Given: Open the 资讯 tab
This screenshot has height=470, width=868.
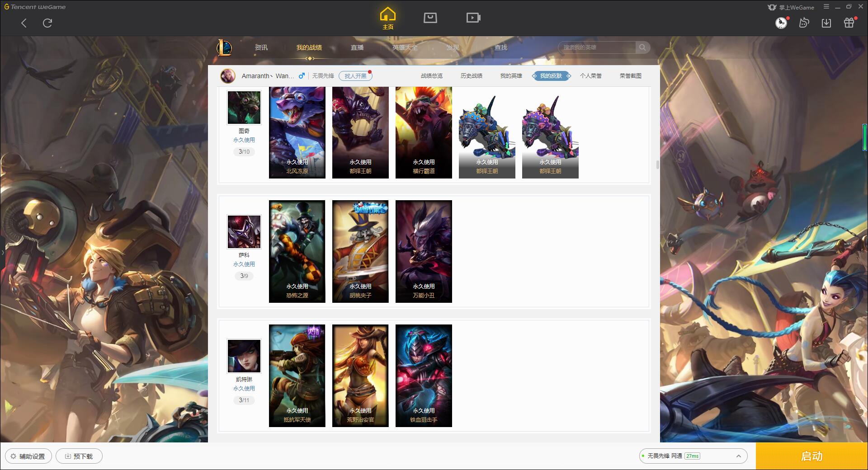Looking at the screenshot, I should coord(261,47).
